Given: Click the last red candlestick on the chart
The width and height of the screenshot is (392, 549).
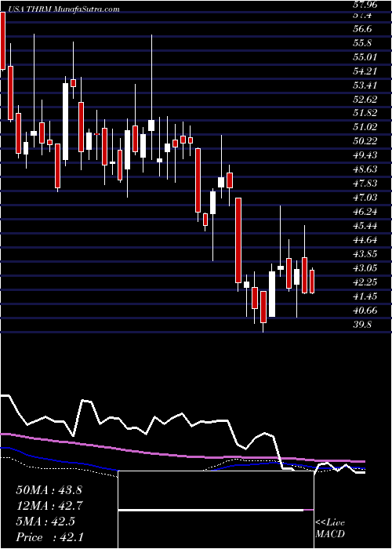Looking at the screenshot, I should point(312,281).
